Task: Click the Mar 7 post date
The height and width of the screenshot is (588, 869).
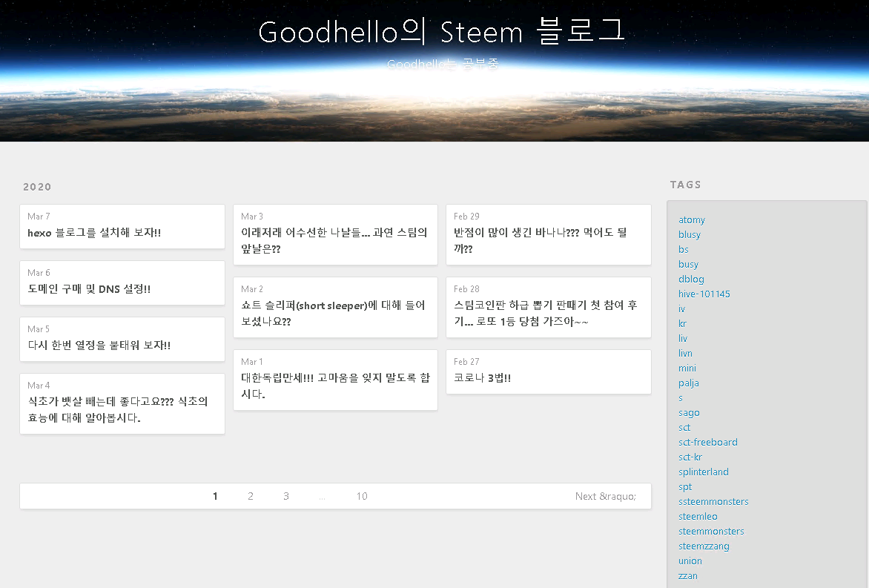Action: [39, 217]
